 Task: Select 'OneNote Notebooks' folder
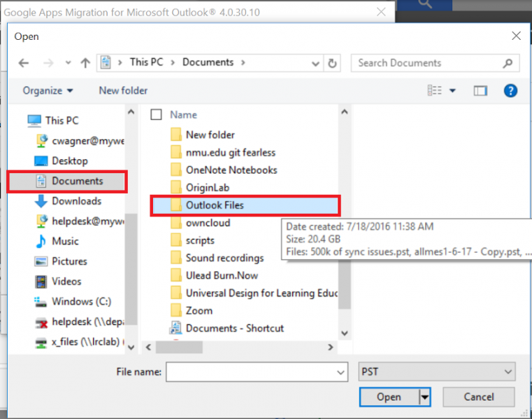tap(224, 170)
